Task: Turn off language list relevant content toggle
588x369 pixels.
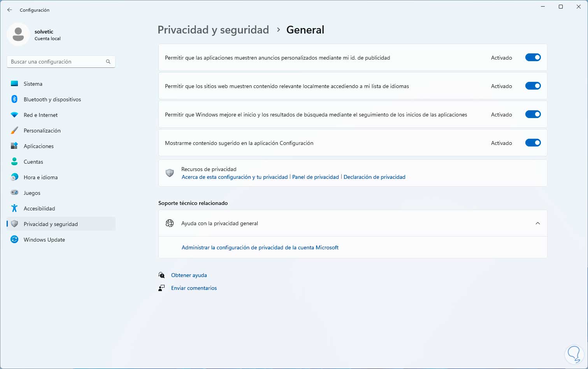Action: coord(533,86)
